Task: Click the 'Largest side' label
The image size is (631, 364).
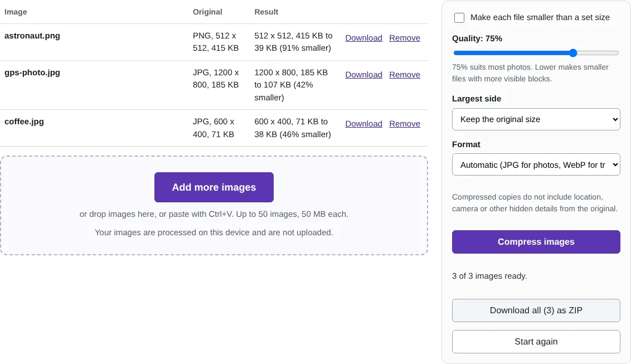Action: pos(477,99)
